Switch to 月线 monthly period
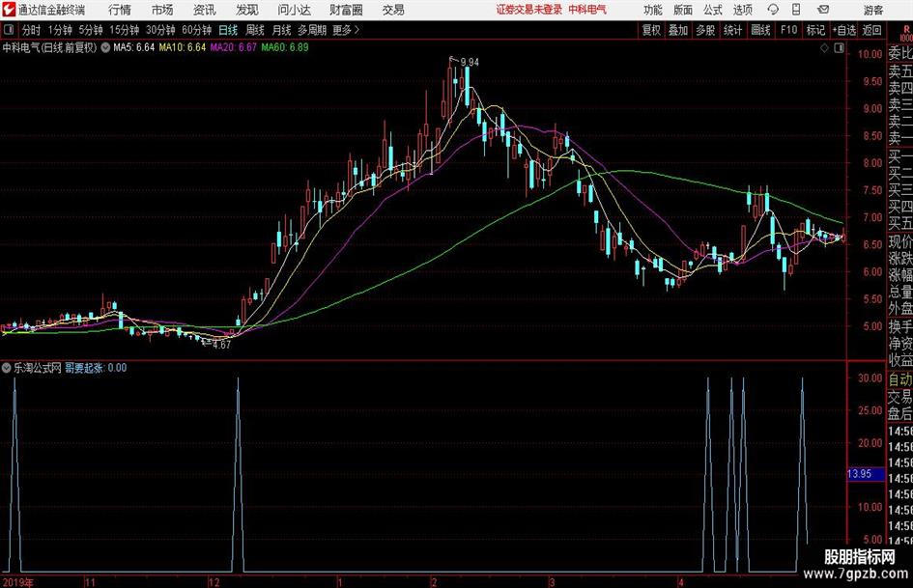This screenshot has width=913, height=588. click(x=281, y=30)
